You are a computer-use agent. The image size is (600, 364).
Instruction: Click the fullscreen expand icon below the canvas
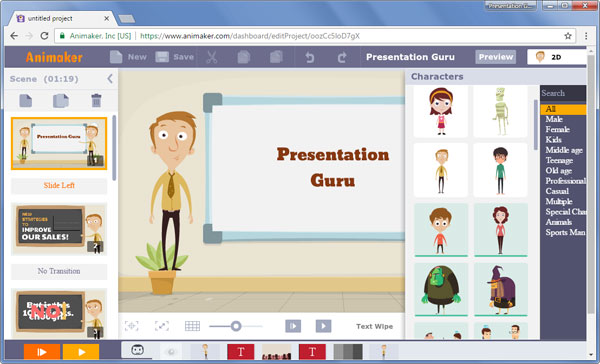coord(162,326)
